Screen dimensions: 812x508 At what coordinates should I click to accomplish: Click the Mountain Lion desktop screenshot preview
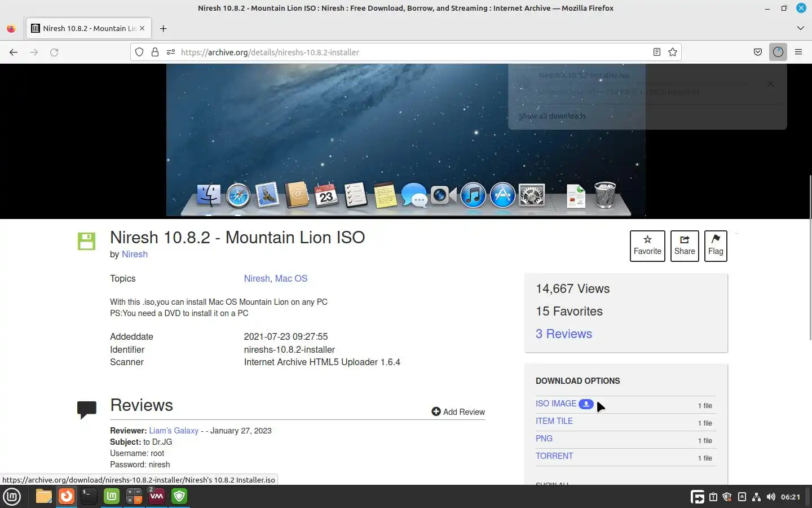point(406,140)
